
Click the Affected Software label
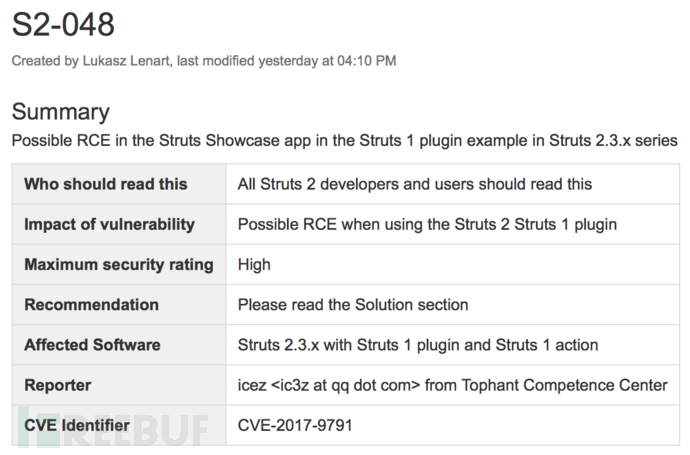[92, 345]
